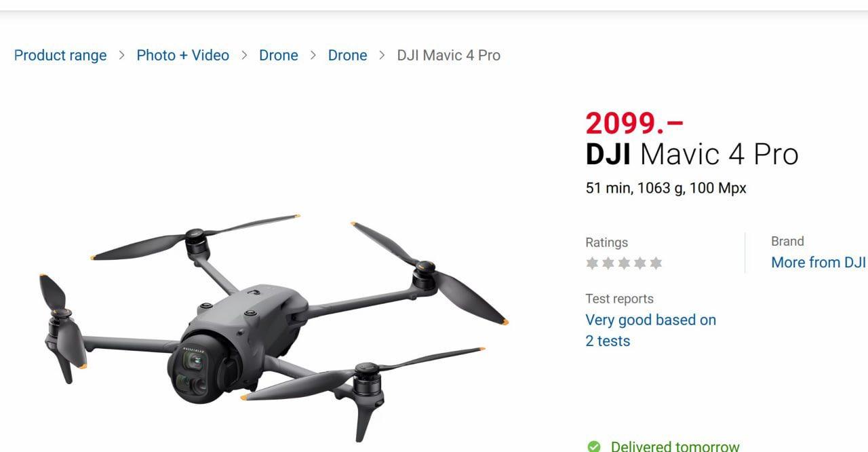This screenshot has width=868, height=452.
Task: Click the third rating star
Action: click(x=624, y=263)
